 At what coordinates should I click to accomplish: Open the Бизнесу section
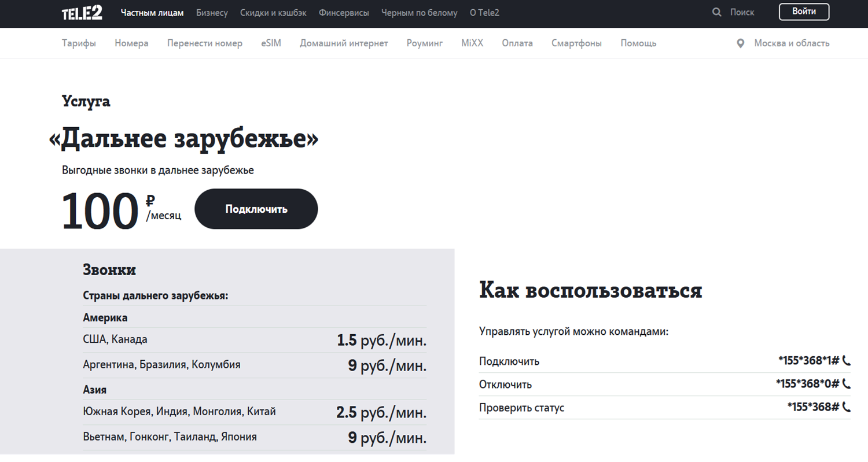(x=212, y=12)
